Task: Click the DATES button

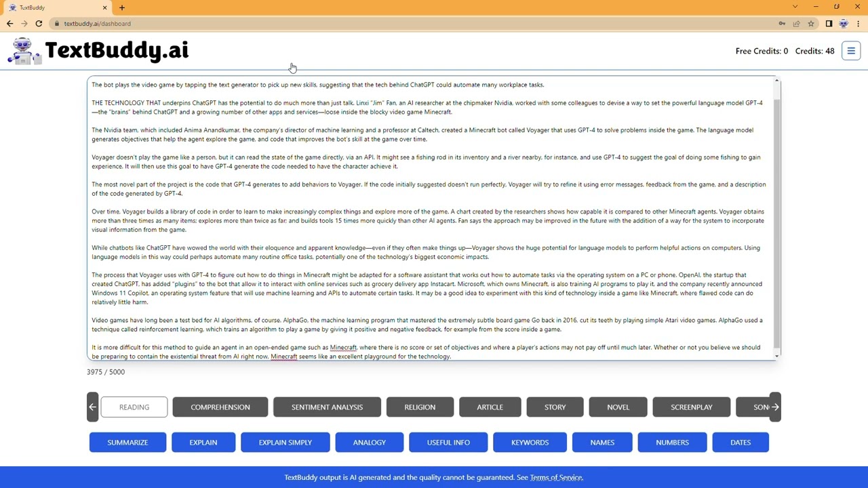Action: coord(741,442)
